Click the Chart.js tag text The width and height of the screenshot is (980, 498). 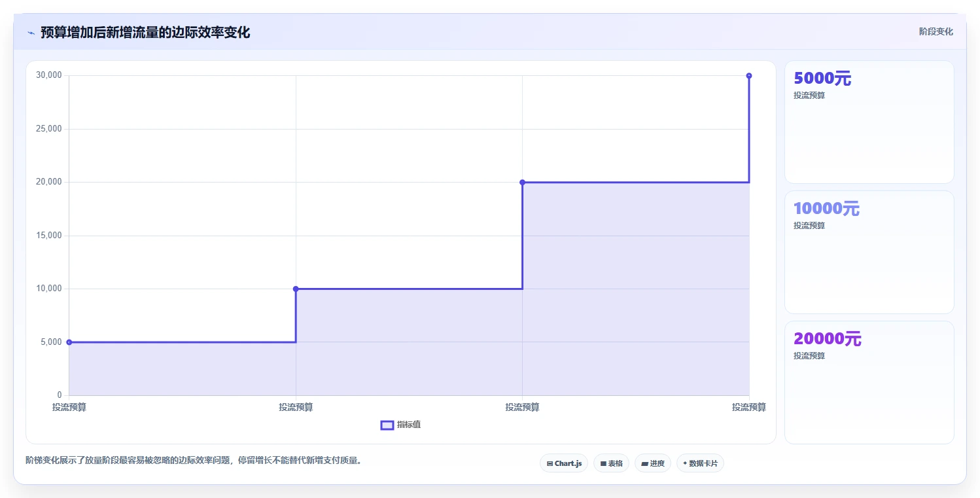coord(568,463)
